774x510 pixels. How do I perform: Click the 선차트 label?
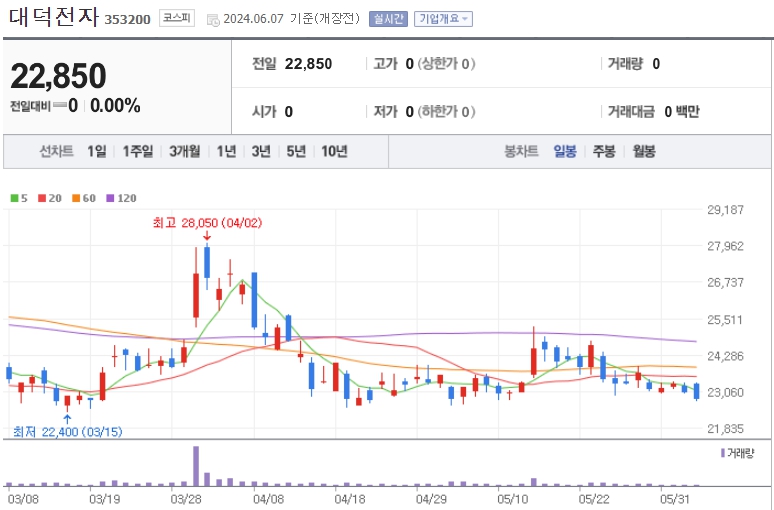tap(57, 151)
